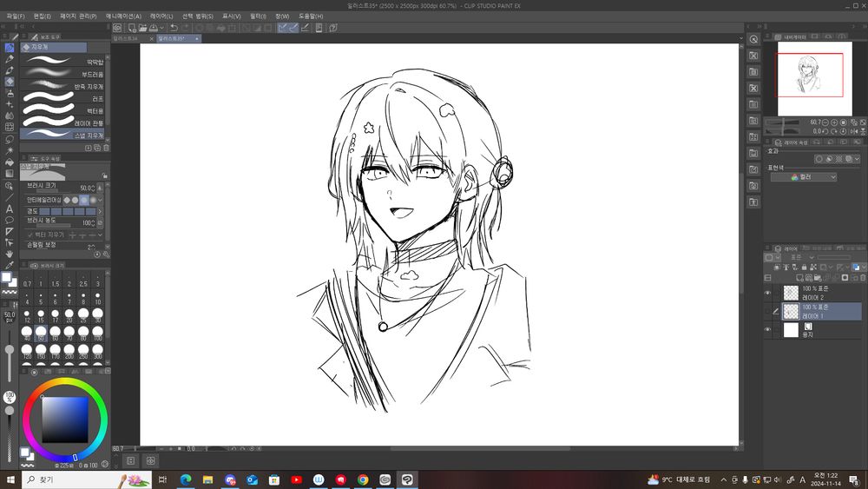Click navigator flip horizontal icon

pyautogui.click(x=853, y=132)
